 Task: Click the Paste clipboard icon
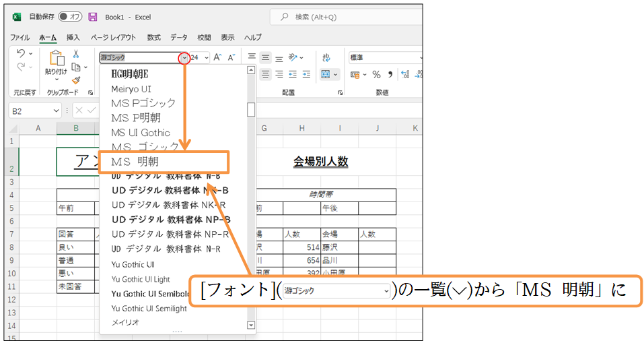(x=56, y=59)
